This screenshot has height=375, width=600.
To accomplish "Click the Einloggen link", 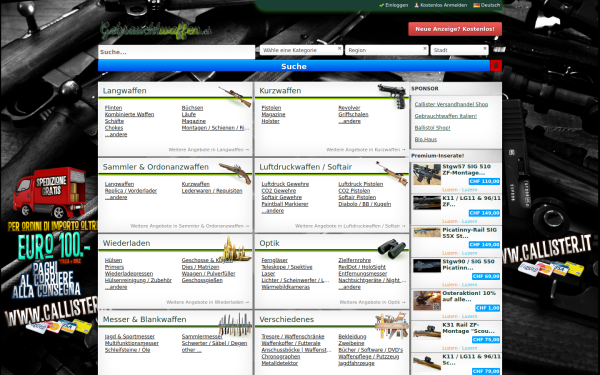I will tap(394, 5).
